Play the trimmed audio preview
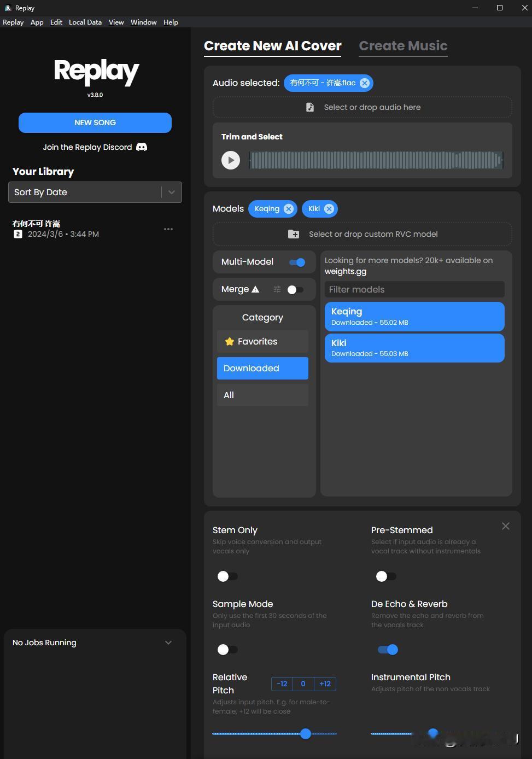This screenshot has width=532, height=759. (231, 160)
